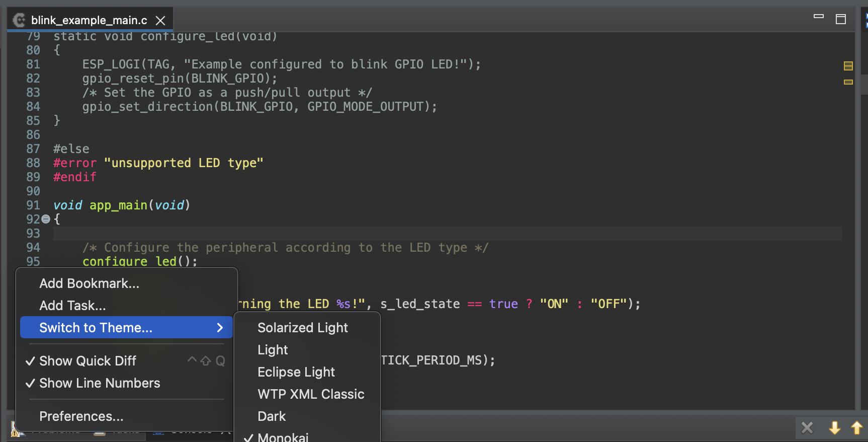The height and width of the screenshot is (442, 868).
Task: Select the Solarized Light theme
Action: point(307,328)
